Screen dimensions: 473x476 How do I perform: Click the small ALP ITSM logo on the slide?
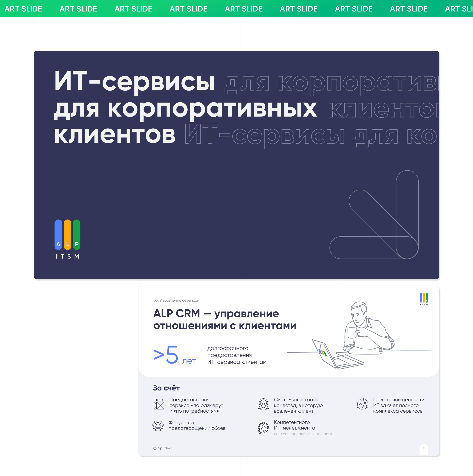click(x=424, y=299)
